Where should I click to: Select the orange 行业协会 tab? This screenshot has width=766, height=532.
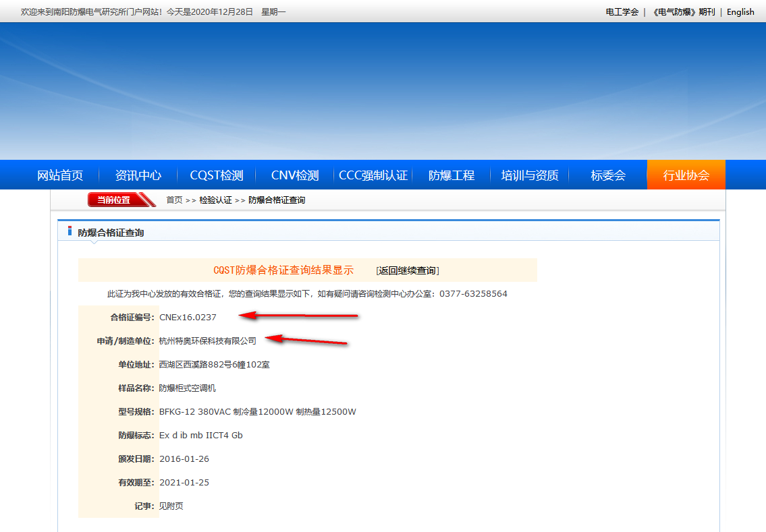(x=686, y=175)
